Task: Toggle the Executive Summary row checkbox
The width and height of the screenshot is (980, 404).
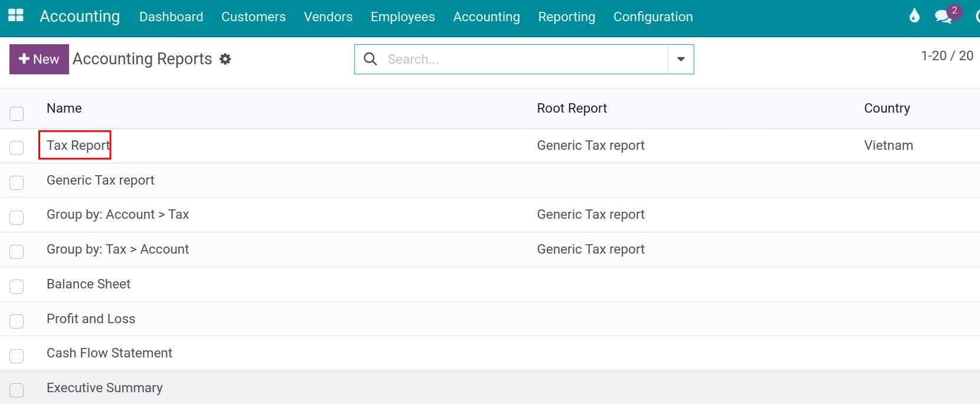Action: [17, 390]
